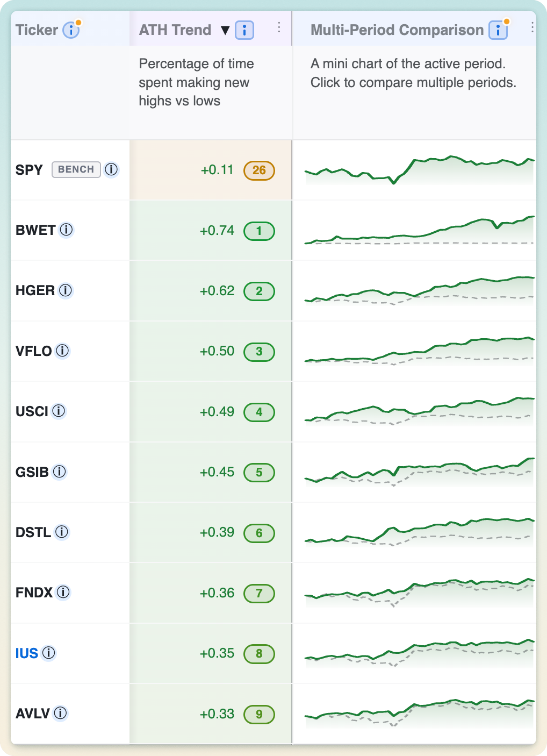
Task: Show info for BWET ticker
Action: click(x=66, y=230)
